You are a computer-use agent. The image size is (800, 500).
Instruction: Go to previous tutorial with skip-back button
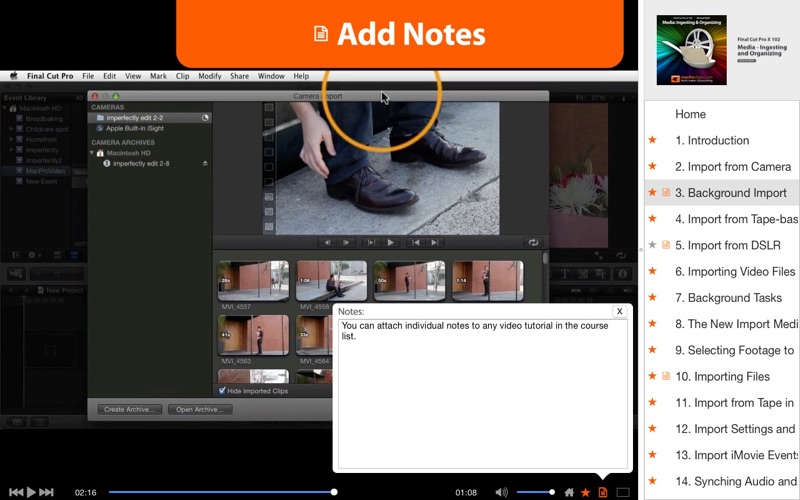click(x=16, y=492)
